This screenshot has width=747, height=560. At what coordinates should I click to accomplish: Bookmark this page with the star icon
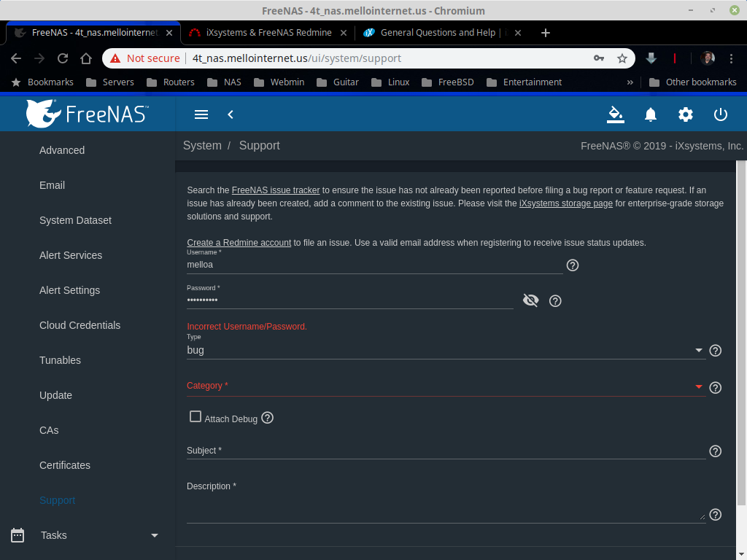(622, 58)
